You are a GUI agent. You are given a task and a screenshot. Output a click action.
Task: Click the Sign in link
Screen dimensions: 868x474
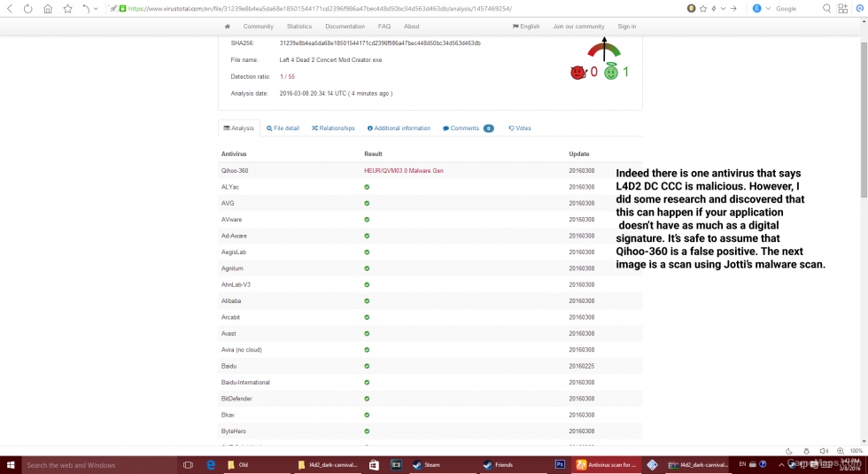coord(627,26)
